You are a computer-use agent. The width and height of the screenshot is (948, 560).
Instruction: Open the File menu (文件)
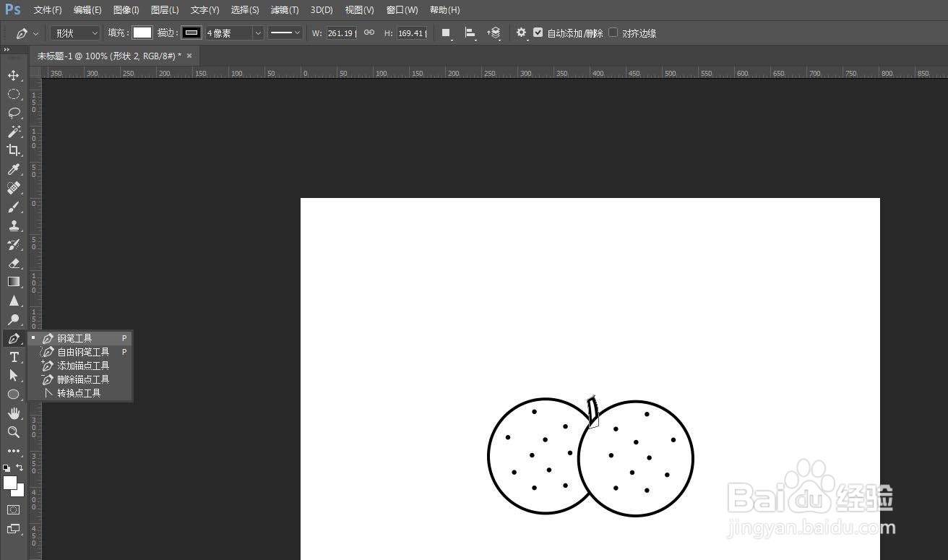48,10
